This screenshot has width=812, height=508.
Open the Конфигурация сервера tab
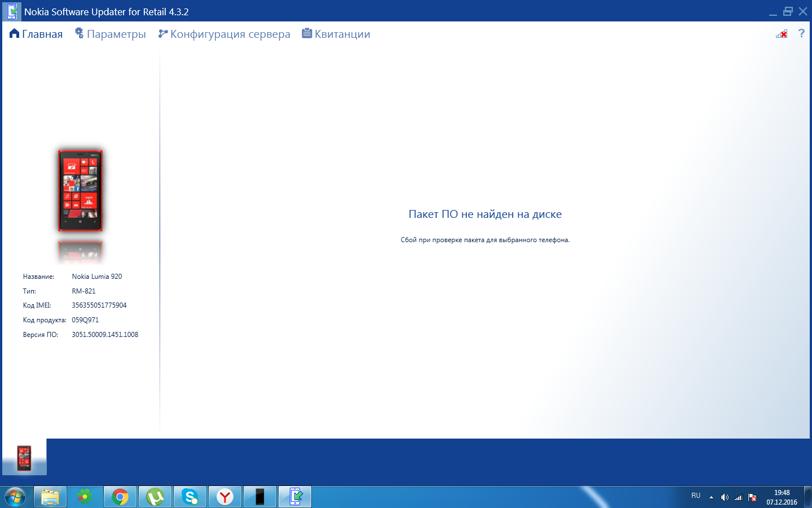point(224,34)
